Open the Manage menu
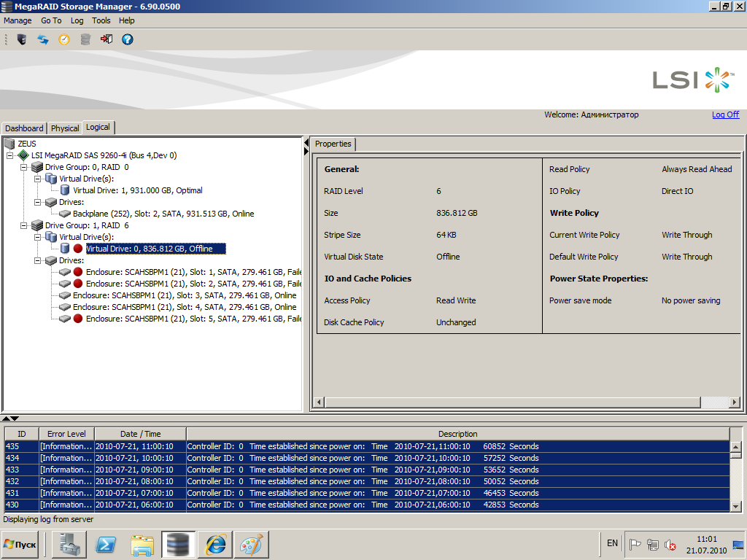Image resolution: width=747 pixels, height=560 pixels. tap(18, 21)
